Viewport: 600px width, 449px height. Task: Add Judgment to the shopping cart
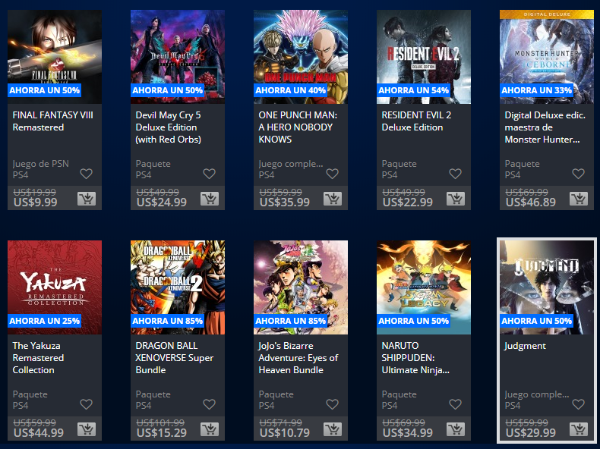click(x=579, y=429)
